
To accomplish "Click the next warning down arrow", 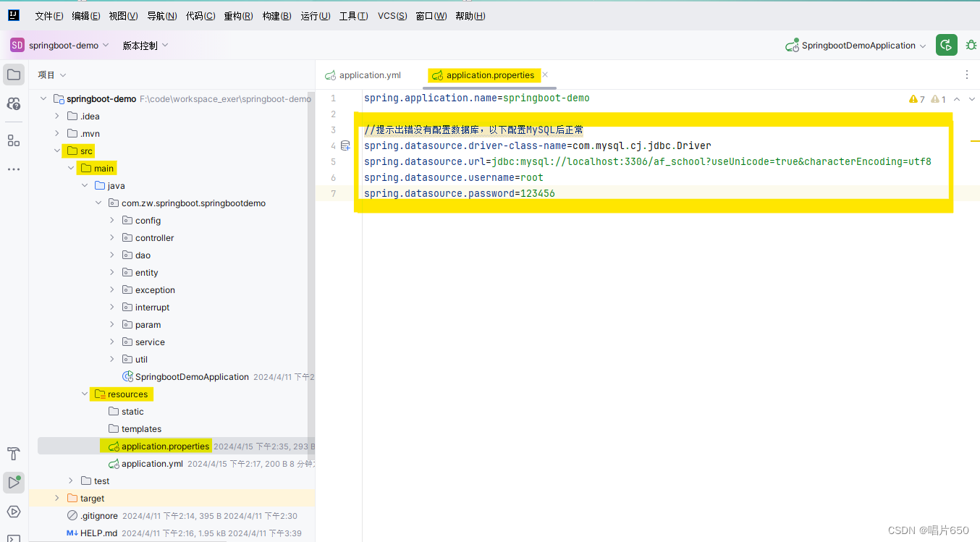I will point(971,98).
